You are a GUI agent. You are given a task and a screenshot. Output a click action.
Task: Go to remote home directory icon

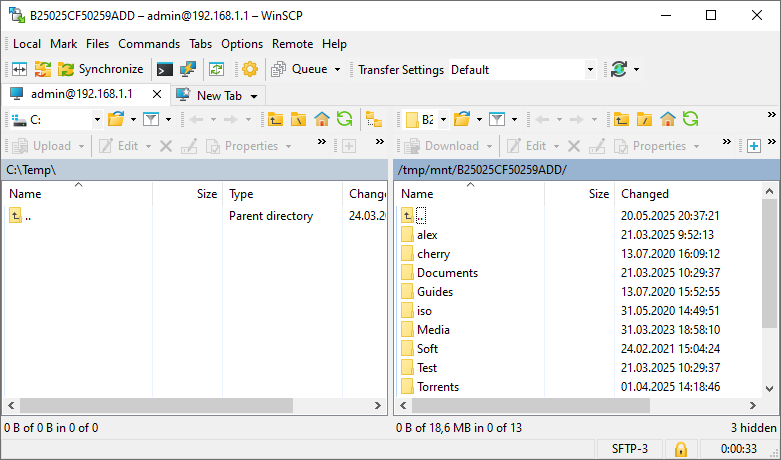(667, 120)
